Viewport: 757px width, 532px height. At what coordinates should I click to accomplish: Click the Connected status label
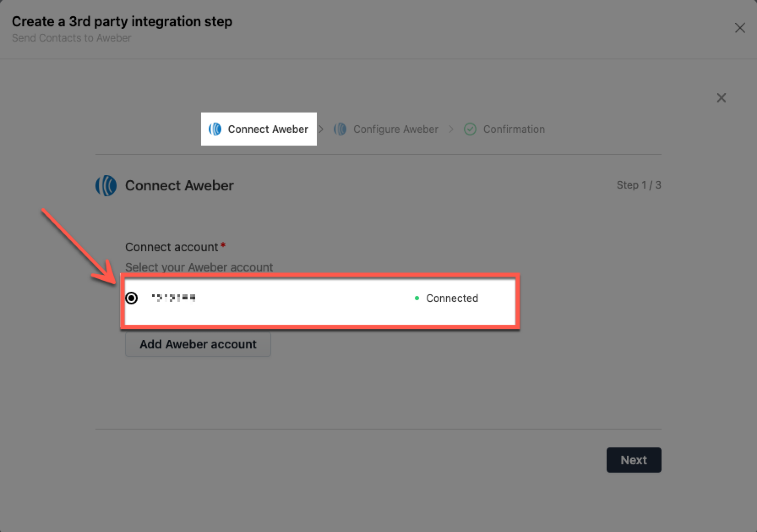(x=452, y=298)
